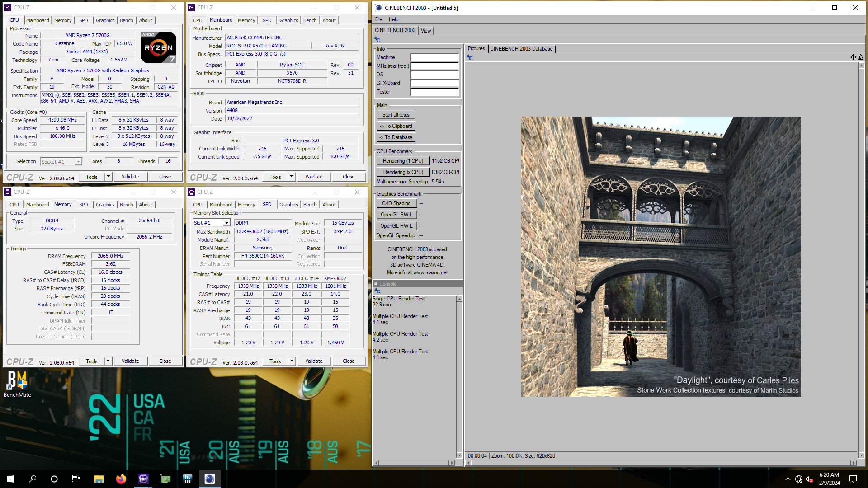Open the notification center icon
The width and height of the screenshot is (868, 488).
pyautogui.click(x=853, y=479)
